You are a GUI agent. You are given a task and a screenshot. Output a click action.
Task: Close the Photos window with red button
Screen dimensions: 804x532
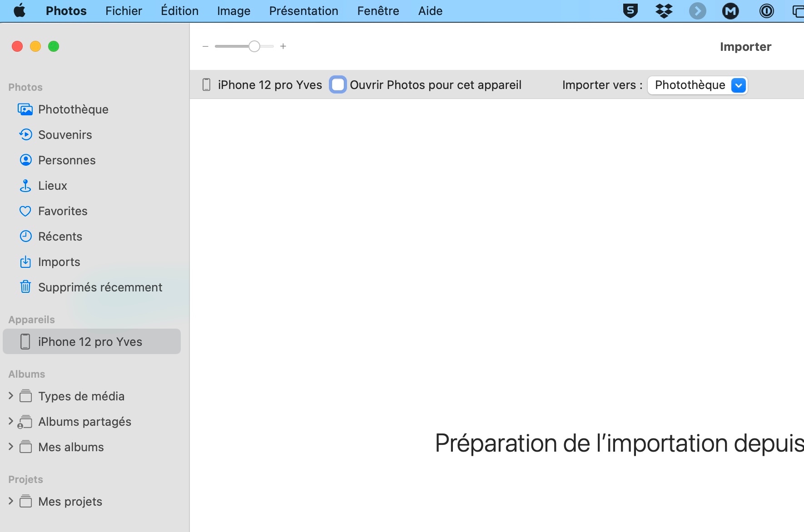pos(17,46)
